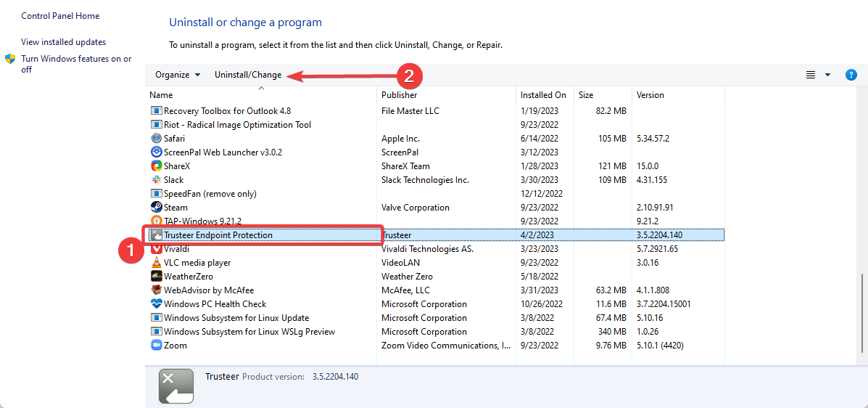Click the Recovery Toolbox for Outlook icon
This screenshot has height=408, width=868.
point(156,111)
